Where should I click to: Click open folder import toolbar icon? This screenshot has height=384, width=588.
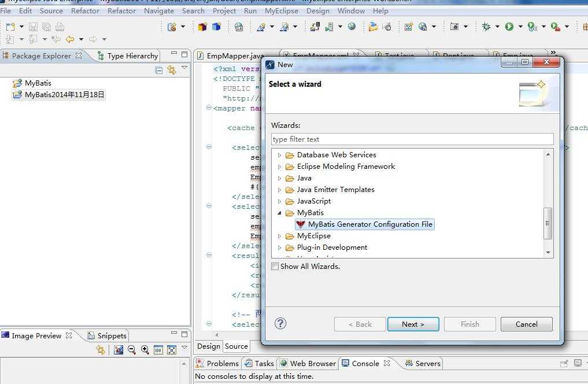pos(373,27)
